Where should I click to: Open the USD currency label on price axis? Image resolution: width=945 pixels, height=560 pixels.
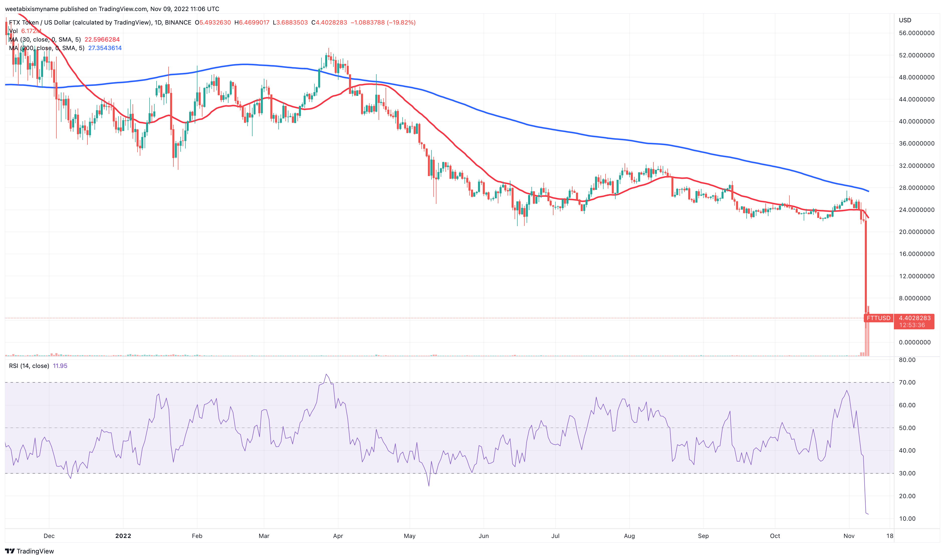[x=905, y=20]
